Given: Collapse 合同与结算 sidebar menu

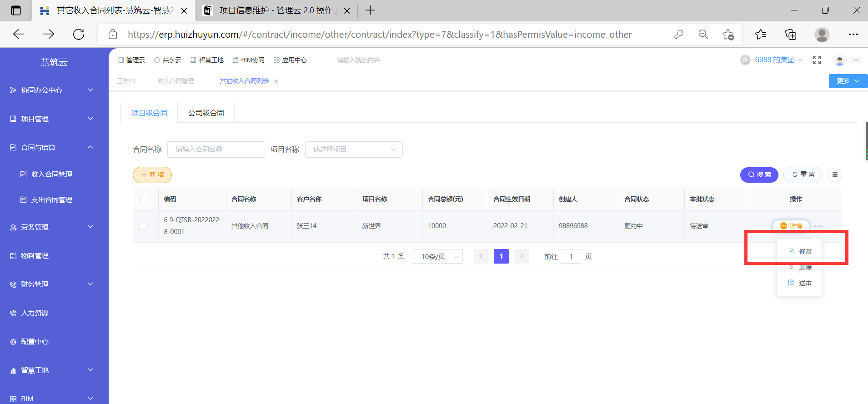Looking at the screenshot, I should coord(54,147).
